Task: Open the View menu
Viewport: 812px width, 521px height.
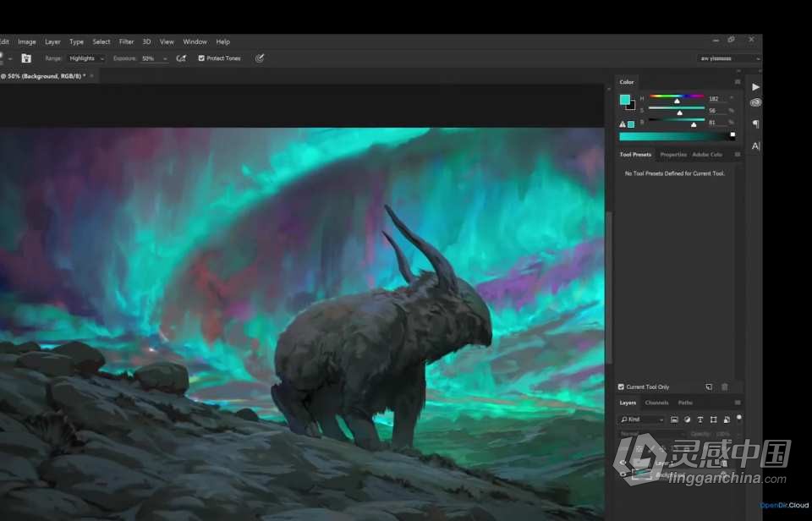Action: pyautogui.click(x=167, y=42)
